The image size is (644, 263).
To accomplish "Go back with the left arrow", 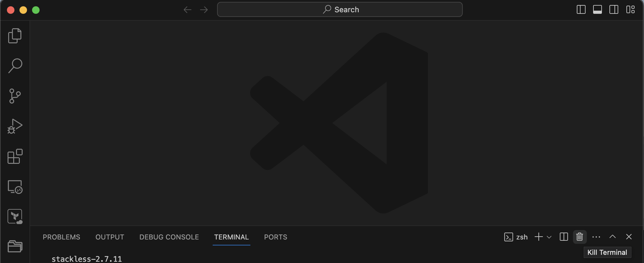I will 188,10.
